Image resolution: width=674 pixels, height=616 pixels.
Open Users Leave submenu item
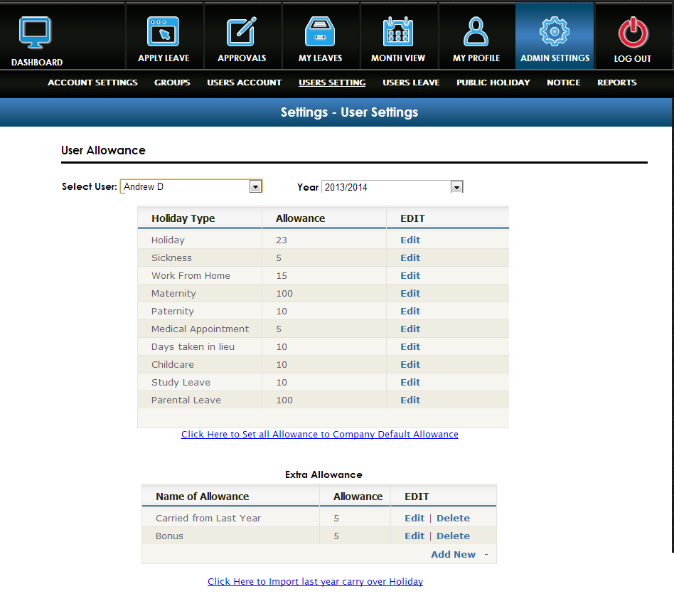point(411,83)
